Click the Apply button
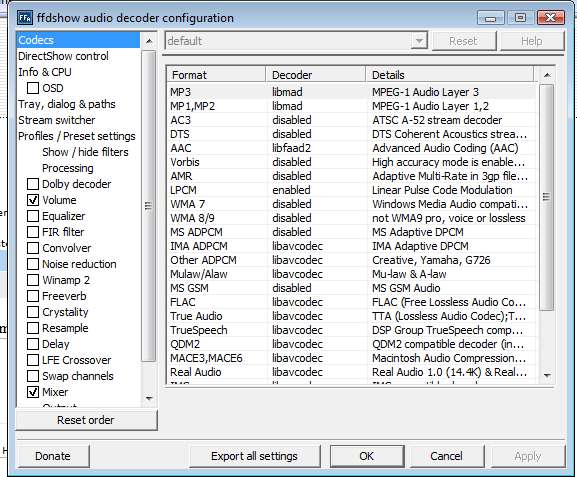577x477 pixels. coord(528,456)
